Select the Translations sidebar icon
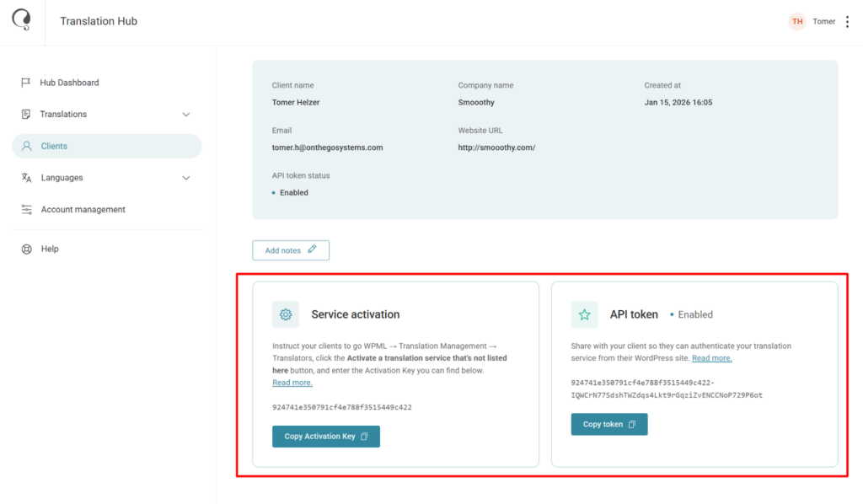This screenshot has width=863, height=504. pos(26,114)
